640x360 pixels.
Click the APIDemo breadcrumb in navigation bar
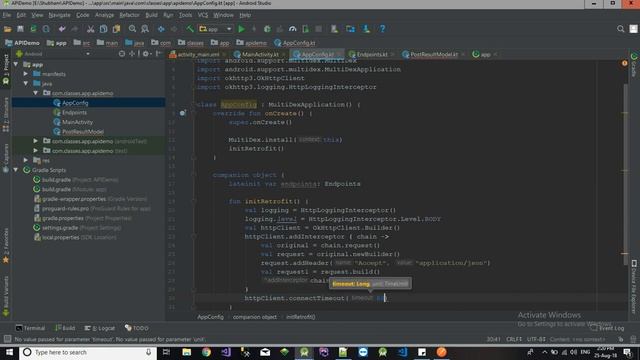22,43
